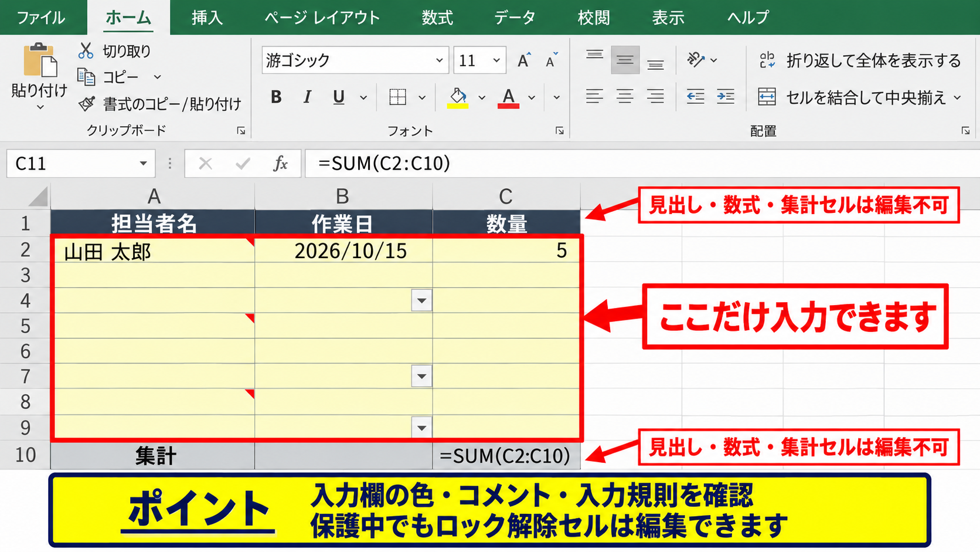Click the formula bar showing =SUM(C2:C10)

tap(642, 164)
